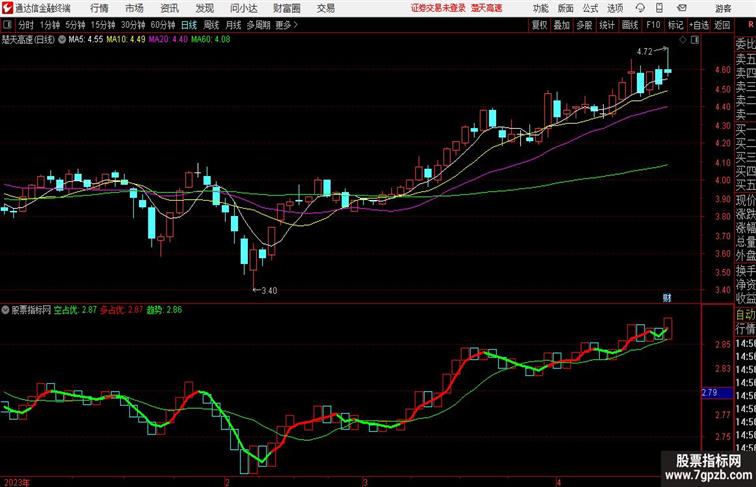Click the diamond icon at chart top-right

(x=683, y=40)
